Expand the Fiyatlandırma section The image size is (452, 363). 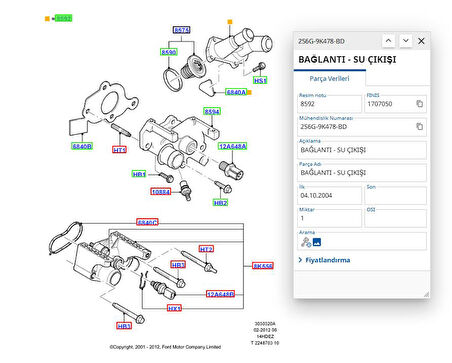[324, 260]
